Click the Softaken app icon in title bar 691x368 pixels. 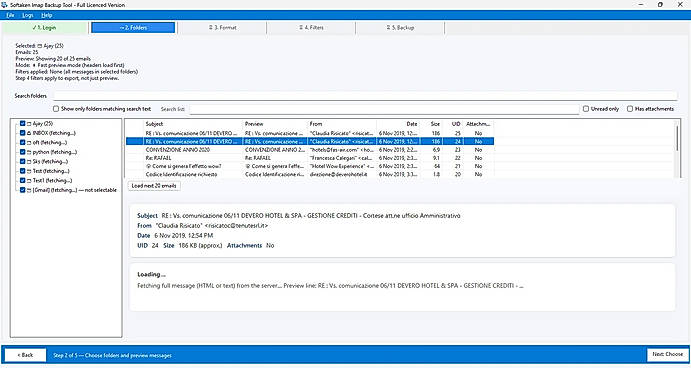(x=5, y=5)
